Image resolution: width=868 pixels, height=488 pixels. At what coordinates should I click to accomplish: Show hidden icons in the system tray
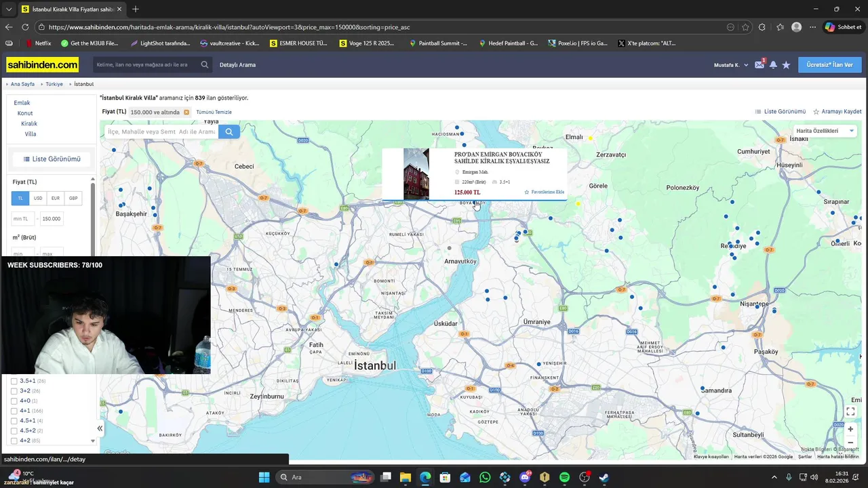(774, 477)
